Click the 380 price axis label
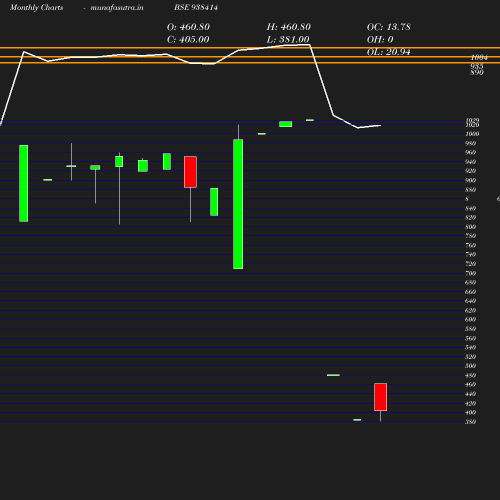This screenshot has height=500, width=500. 470,422
